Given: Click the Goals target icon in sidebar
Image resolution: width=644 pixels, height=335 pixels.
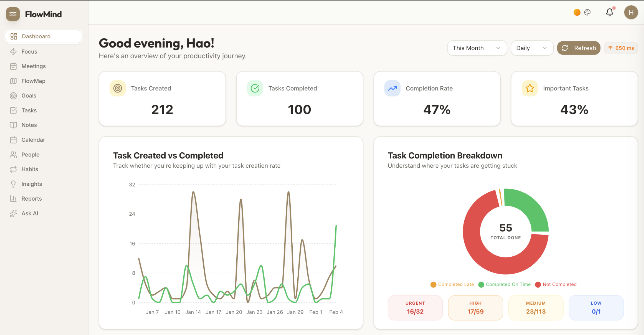Looking at the screenshot, I should (13, 95).
